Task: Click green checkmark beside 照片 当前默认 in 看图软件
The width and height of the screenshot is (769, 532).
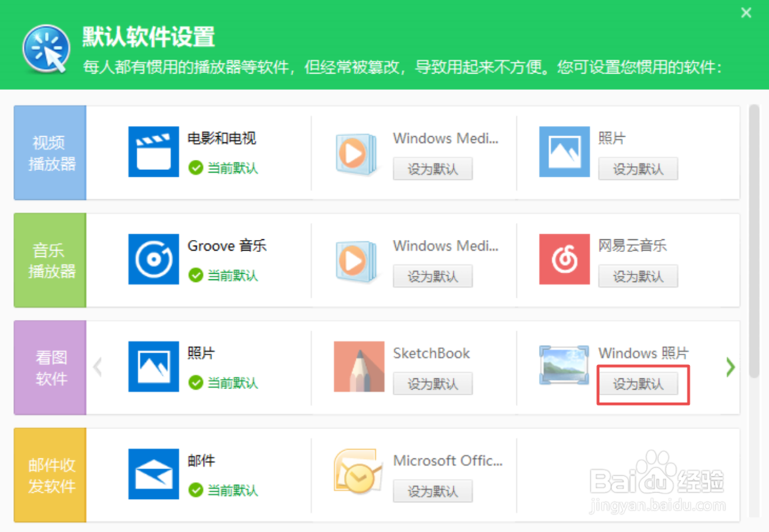Action: 195,383
